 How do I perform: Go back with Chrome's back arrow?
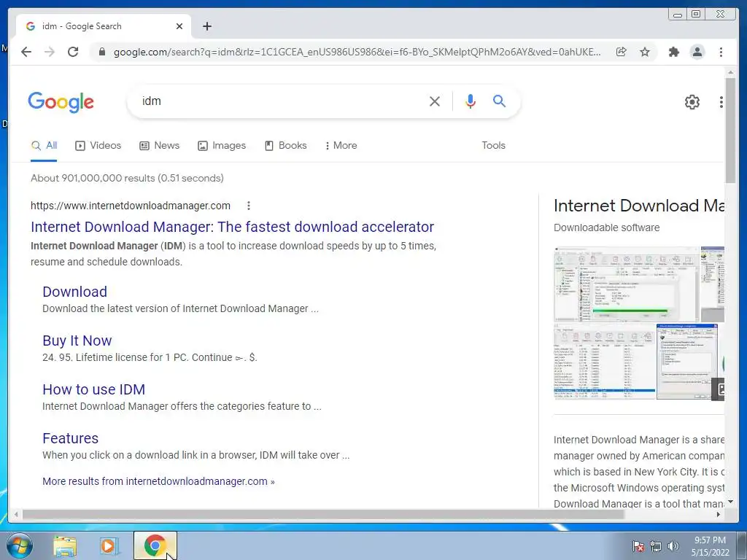[26, 52]
